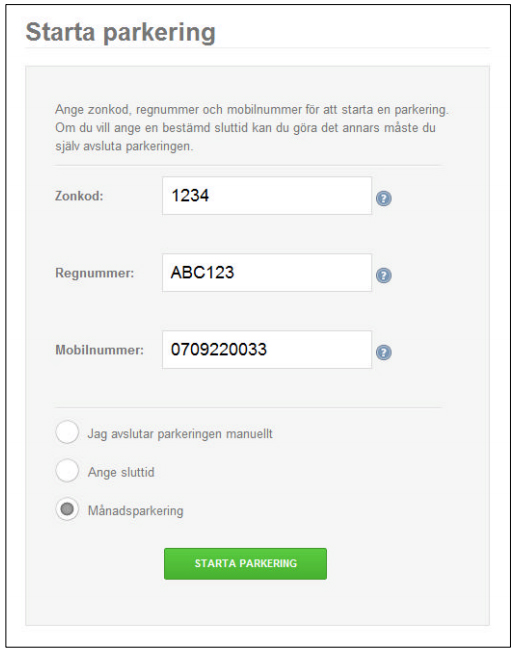Focus the Mobilnummer input containing 0709220033

pos(267,350)
